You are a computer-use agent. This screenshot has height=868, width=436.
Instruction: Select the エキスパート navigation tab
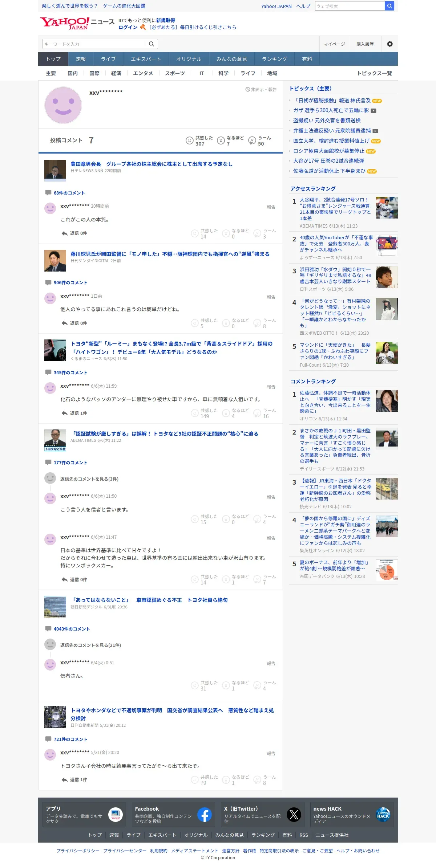pyautogui.click(x=146, y=59)
